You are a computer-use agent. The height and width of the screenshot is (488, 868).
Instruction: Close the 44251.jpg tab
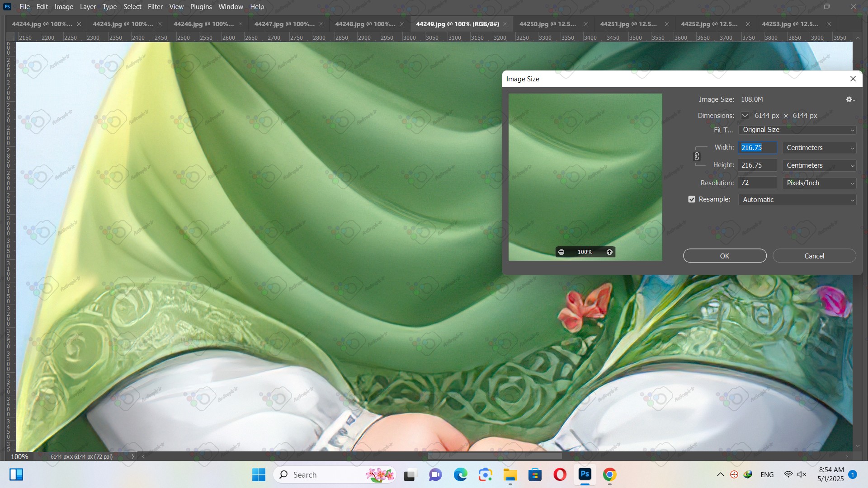[x=667, y=24]
